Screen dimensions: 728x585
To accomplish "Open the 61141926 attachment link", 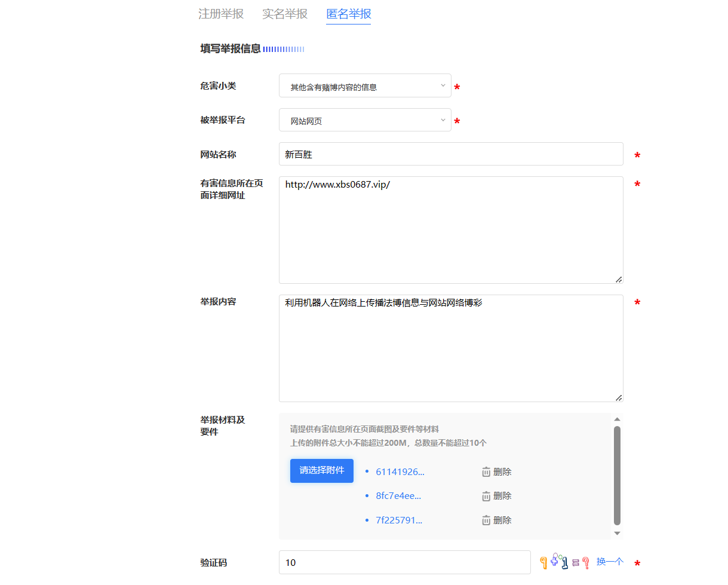I will tap(399, 471).
